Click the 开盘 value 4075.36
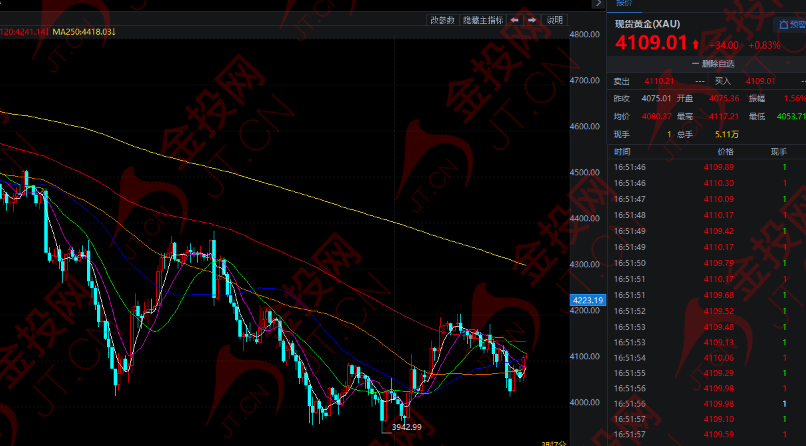 point(724,99)
